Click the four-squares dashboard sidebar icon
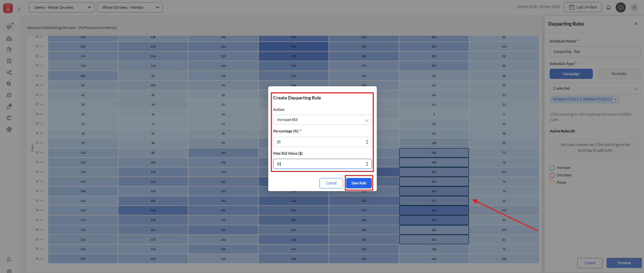 click(9, 61)
